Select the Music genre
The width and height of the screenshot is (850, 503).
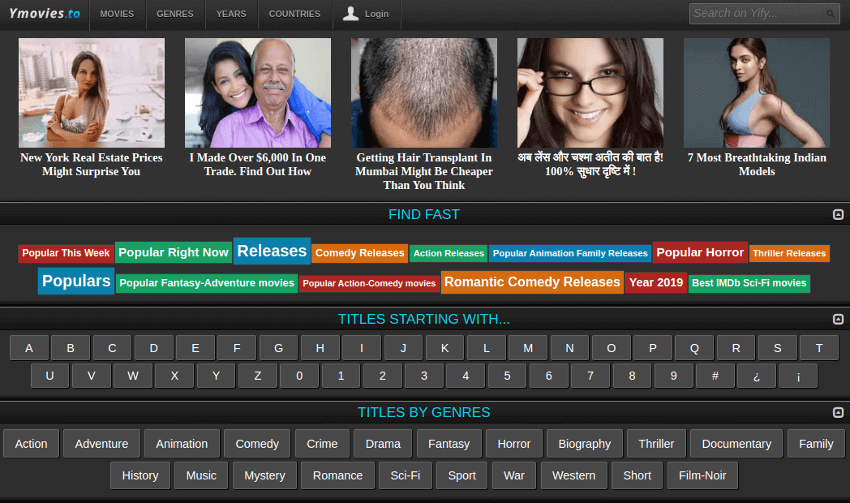point(201,475)
